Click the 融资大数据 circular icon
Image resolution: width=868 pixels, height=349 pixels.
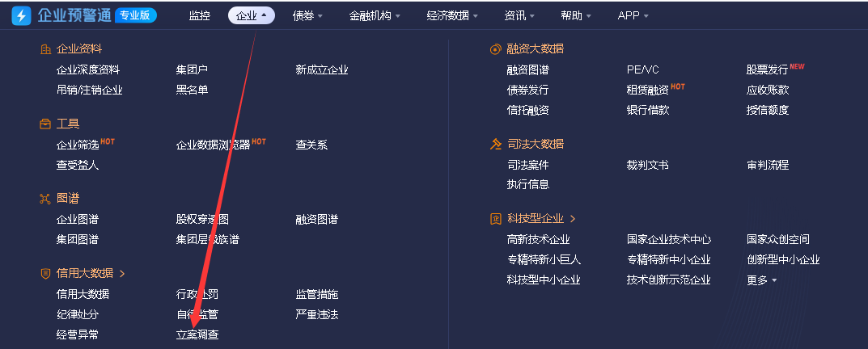[x=495, y=49]
